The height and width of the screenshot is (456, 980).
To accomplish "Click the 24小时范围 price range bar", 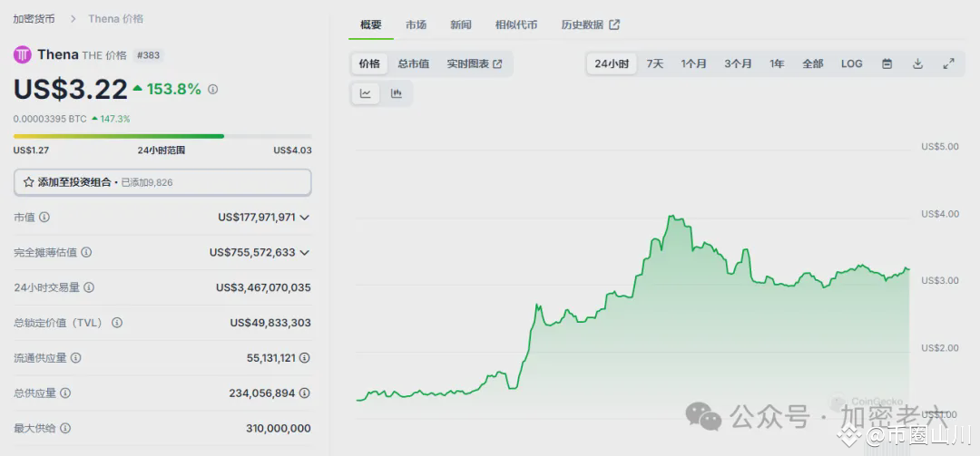I will [162, 136].
